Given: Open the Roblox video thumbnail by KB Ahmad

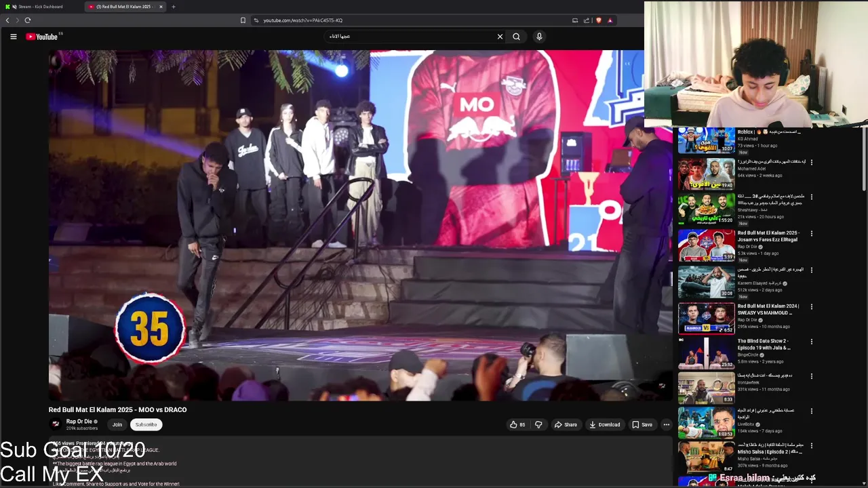Looking at the screenshot, I should (706, 140).
